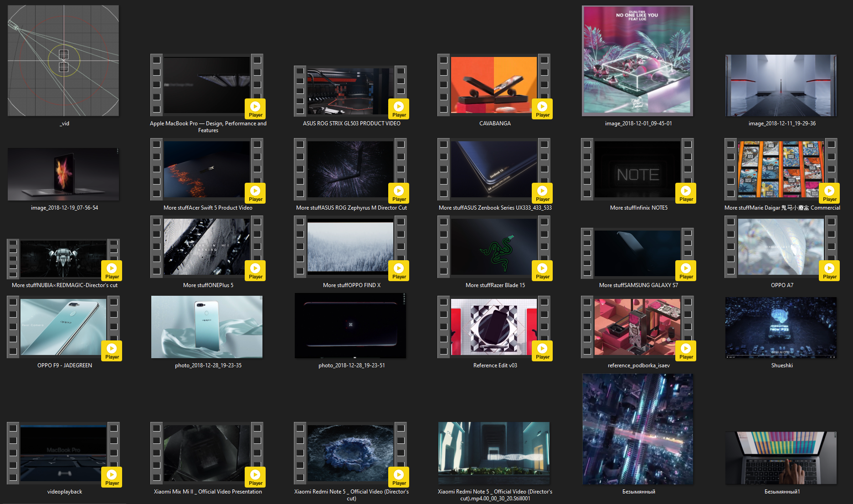
Task: Click the 'videoplayback' file name label
Action: click(65, 492)
